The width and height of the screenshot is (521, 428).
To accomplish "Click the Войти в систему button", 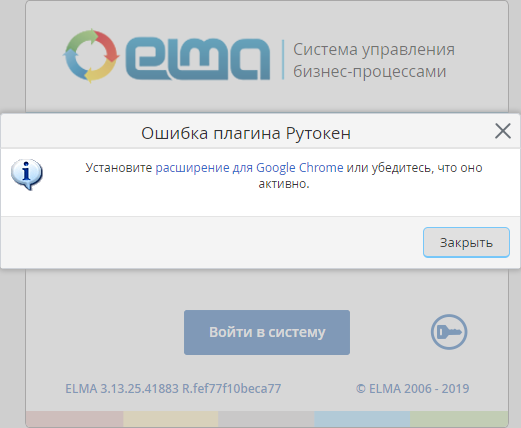I will pos(267,332).
